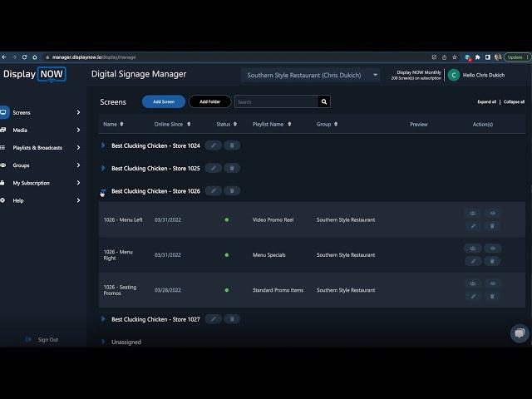
Task: Rename the Store 1024 folder with pencil icon
Action: point(214,145)
